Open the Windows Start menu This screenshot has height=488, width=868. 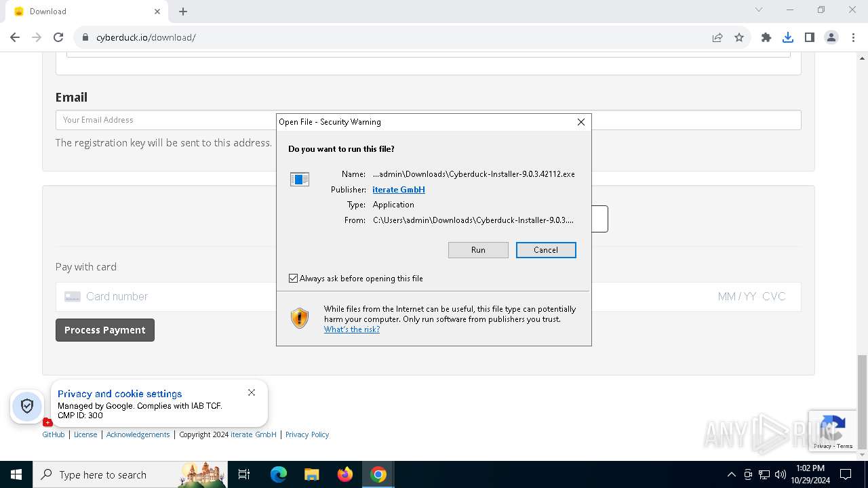16,474
